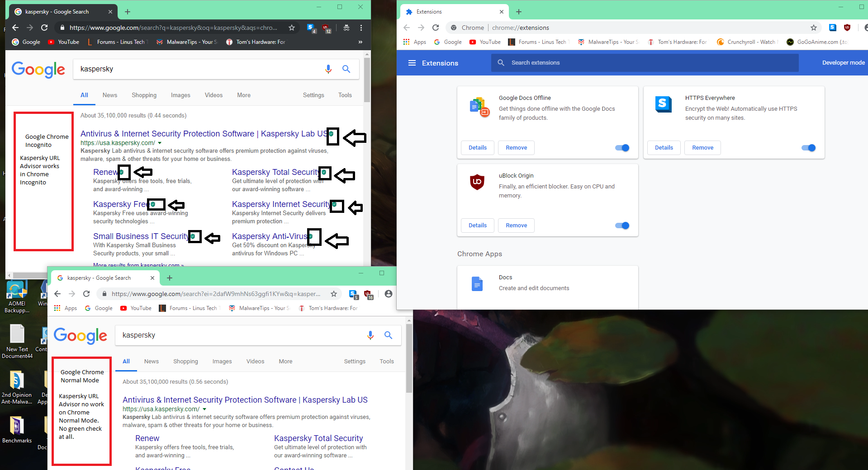This screenshot has width=868, height=470.
Task: Click the Developer mode label in Extensions
Action: (844, 63)
